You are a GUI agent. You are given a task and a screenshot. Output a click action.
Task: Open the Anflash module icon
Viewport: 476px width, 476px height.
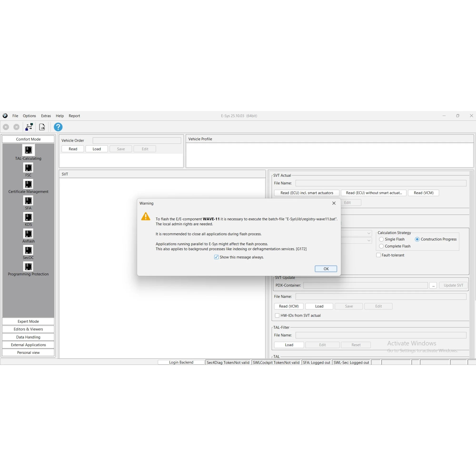(x=28, y=233)
